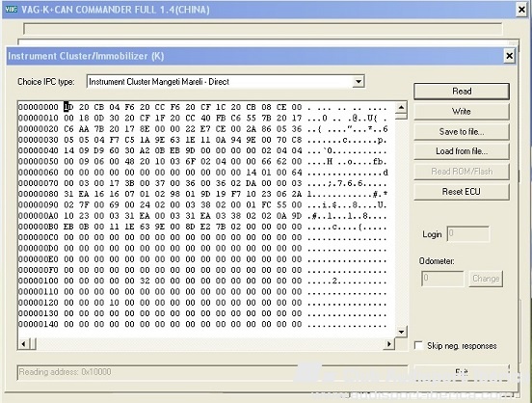Open the Save to file dialog
The width and height of the screenshot is (532, 403).
tap(462, 131)
